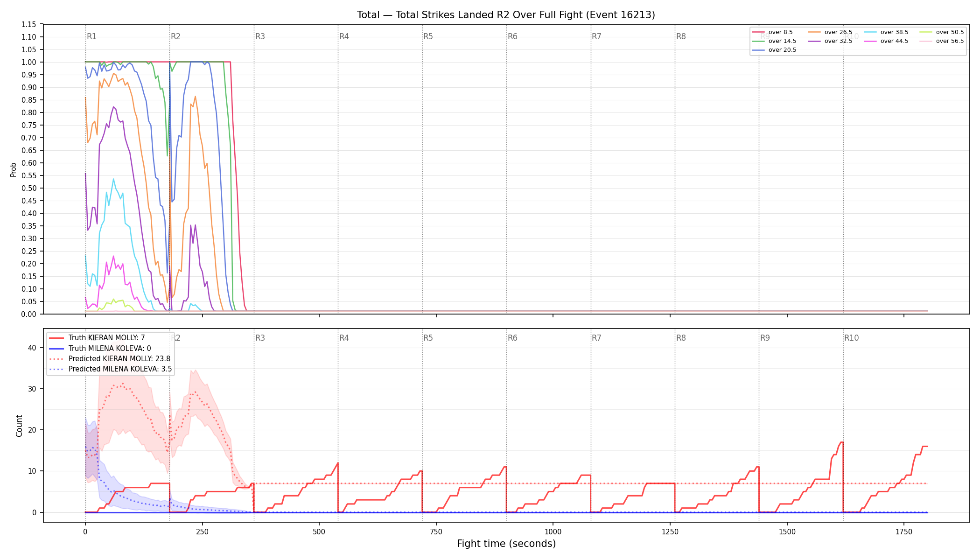Select the 'over 50.5' legend entry
Screen dimensions: 980x560
(x=942, y=32)
